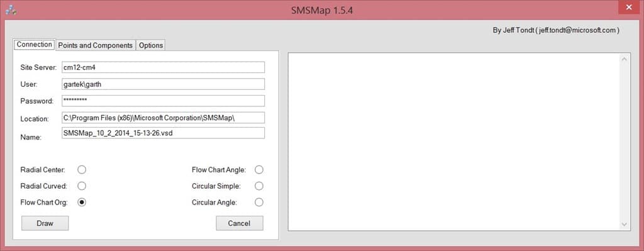Click the Draw button
The image size is (644, 251).
(x=45, y=223)
